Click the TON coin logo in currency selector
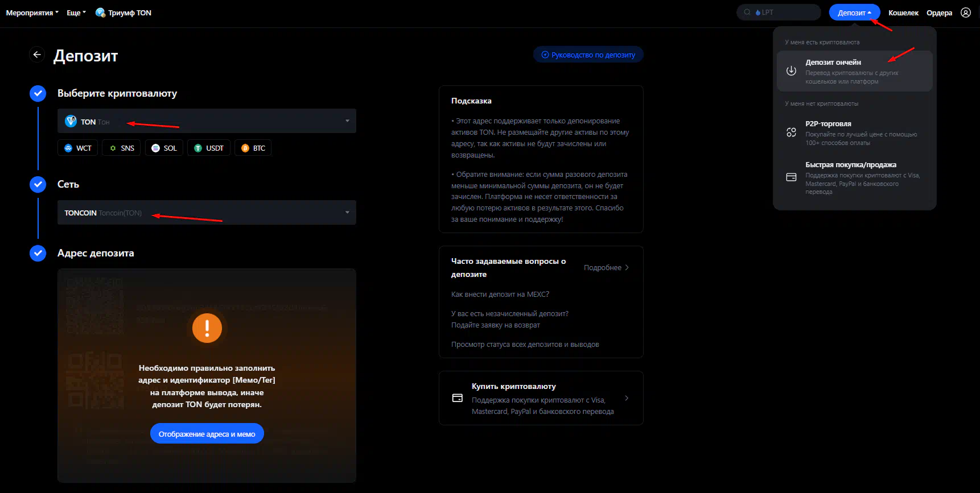 click(71, 121)
